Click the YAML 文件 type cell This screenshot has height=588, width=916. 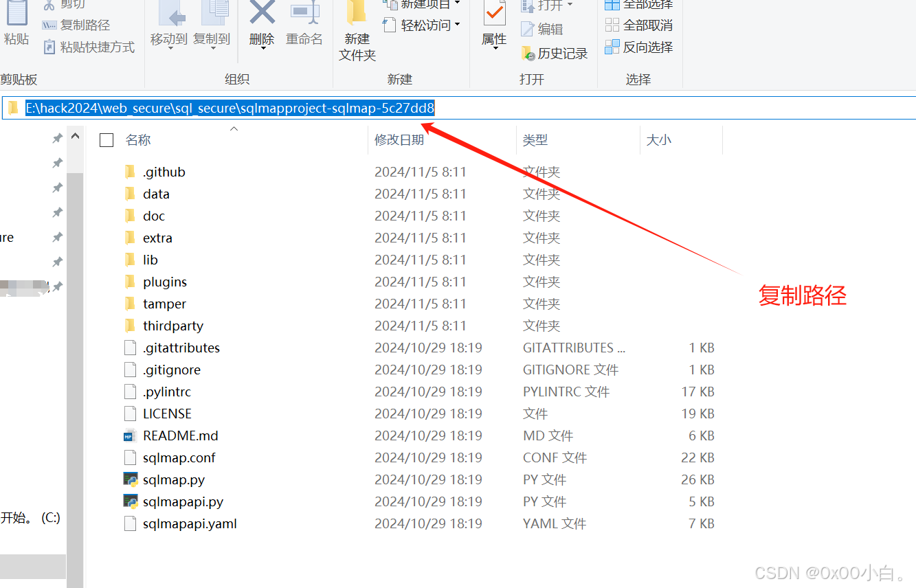pos(555,523)
